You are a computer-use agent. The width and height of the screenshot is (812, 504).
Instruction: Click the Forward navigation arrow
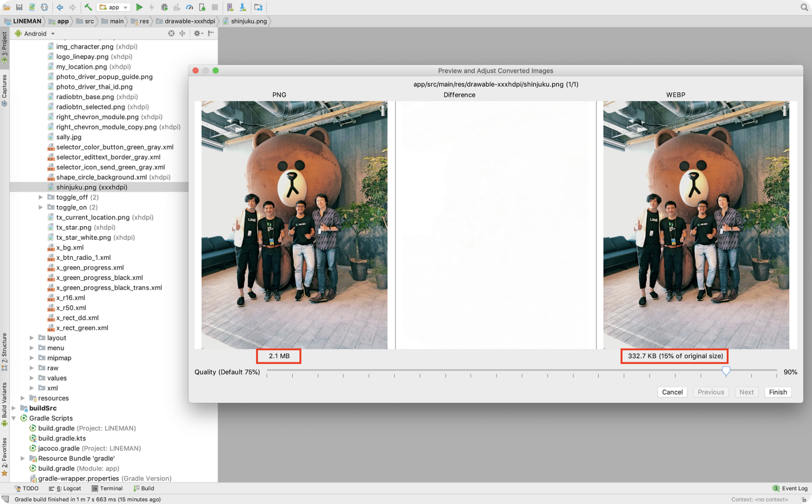[73, 7]
